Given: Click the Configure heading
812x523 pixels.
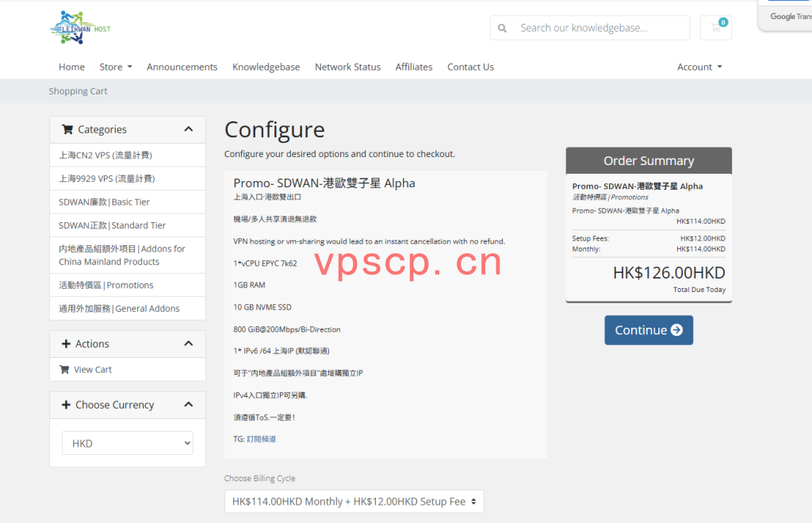Looking at the screenshot, I should click(x=274, y=129).
